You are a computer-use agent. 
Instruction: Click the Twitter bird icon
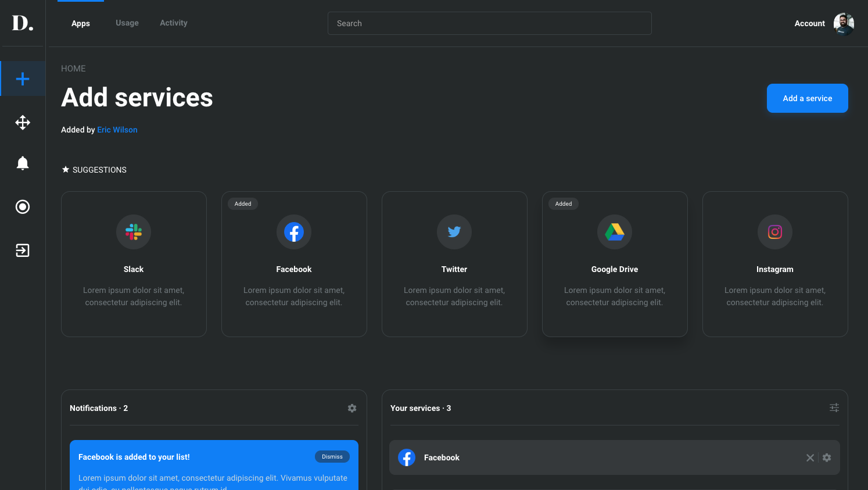(454, 232)
